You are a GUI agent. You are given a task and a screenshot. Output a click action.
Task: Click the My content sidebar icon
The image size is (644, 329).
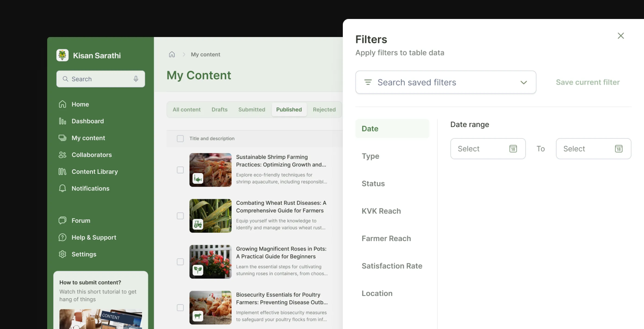coord(62,138)
